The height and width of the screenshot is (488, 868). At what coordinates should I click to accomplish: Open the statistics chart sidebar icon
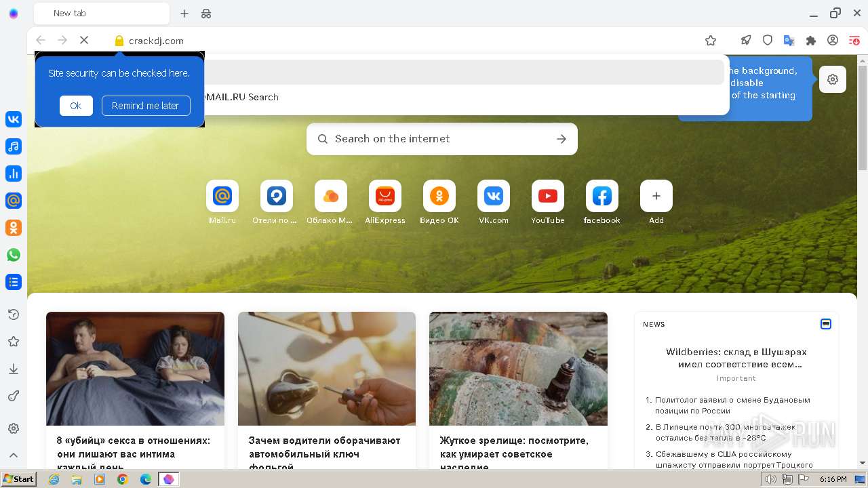[x=14, y=174]
